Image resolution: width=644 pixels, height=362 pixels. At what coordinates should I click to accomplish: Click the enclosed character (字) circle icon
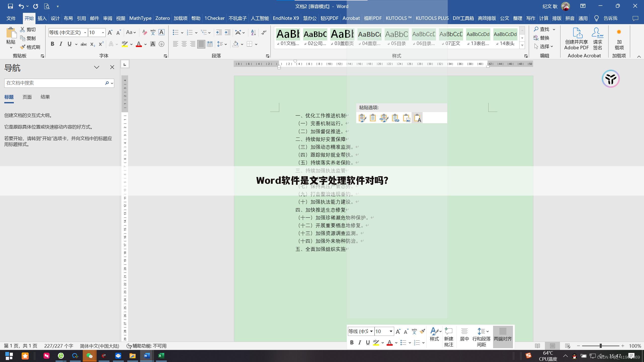(162, 44)
